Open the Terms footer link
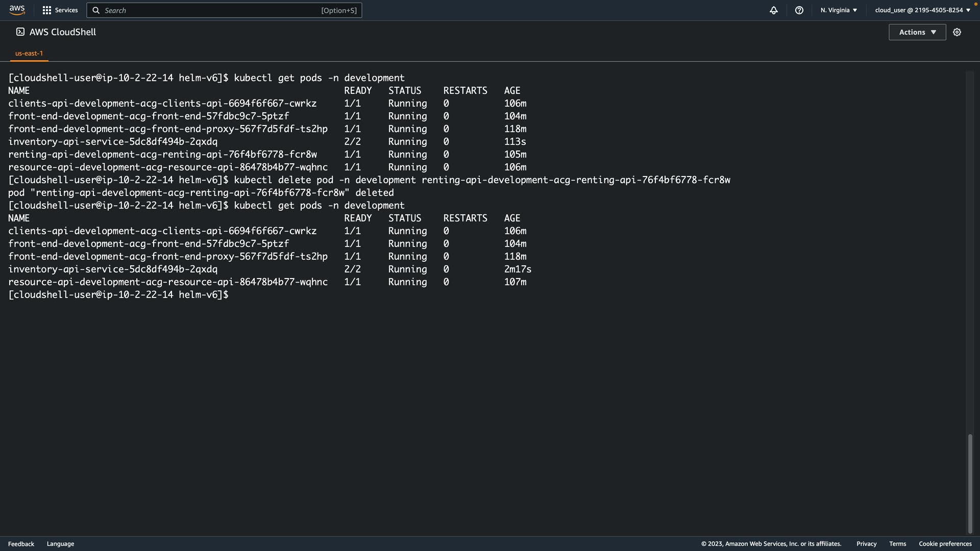This screenshot has height=551, width=980. click(897, 544)
